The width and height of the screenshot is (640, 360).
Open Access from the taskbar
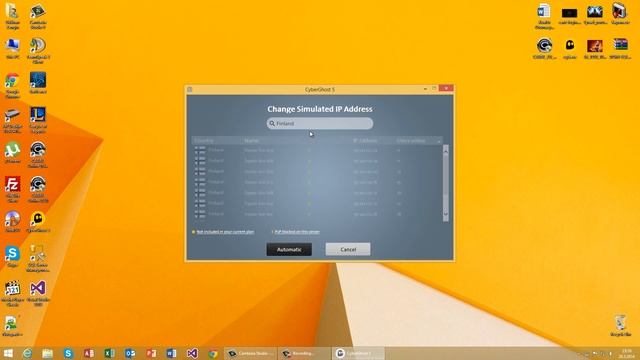click(89, 353)
